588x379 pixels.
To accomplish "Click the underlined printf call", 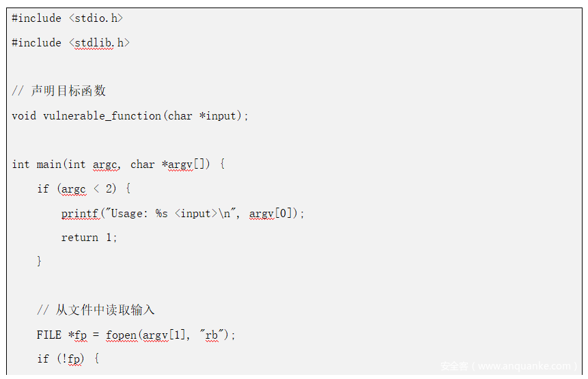I will tap(80, 214).
